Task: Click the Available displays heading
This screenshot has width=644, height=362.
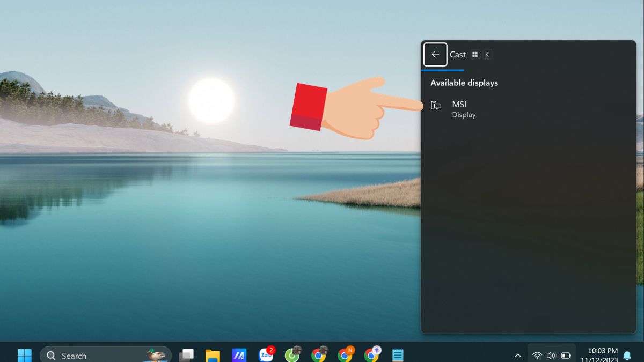Action: 464,83
